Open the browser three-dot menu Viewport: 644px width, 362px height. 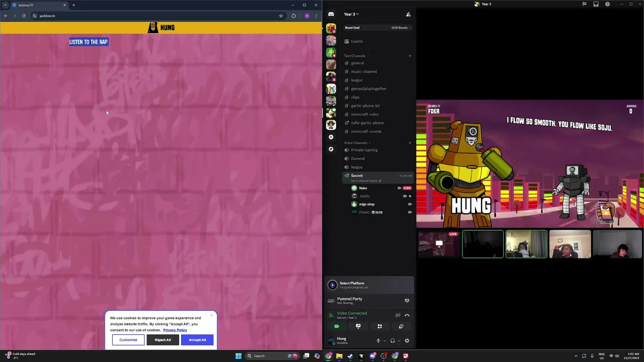point(316,16)
